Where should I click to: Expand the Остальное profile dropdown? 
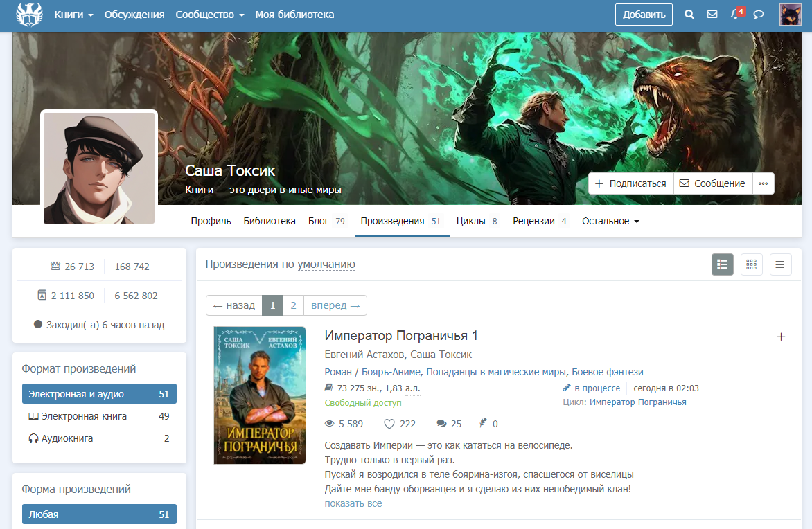(610, 222)
